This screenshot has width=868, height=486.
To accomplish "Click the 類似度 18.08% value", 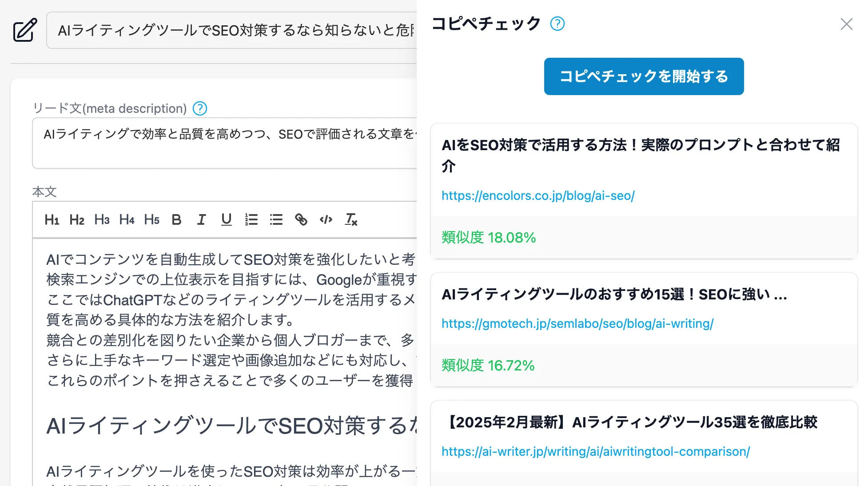I will 489,237.
